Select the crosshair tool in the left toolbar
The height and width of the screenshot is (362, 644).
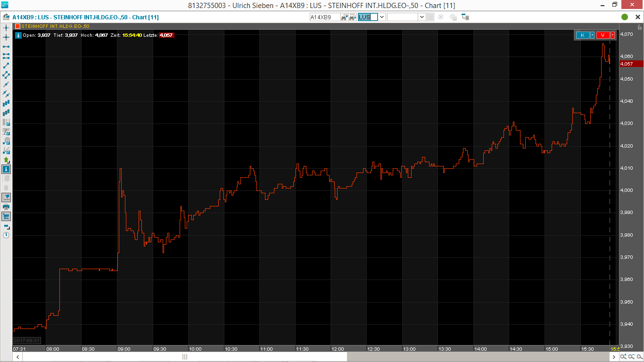6,37
